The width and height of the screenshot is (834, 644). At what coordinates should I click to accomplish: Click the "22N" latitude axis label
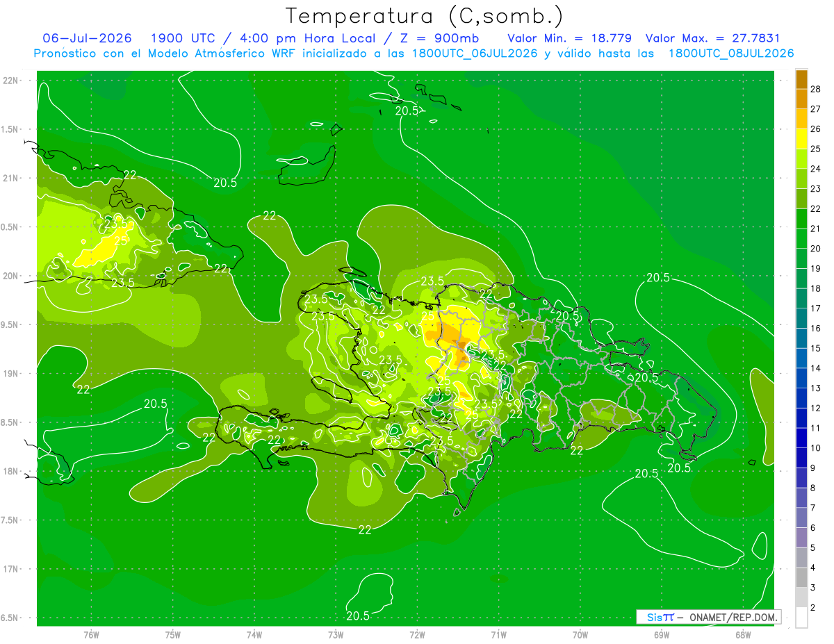[11, 81]
